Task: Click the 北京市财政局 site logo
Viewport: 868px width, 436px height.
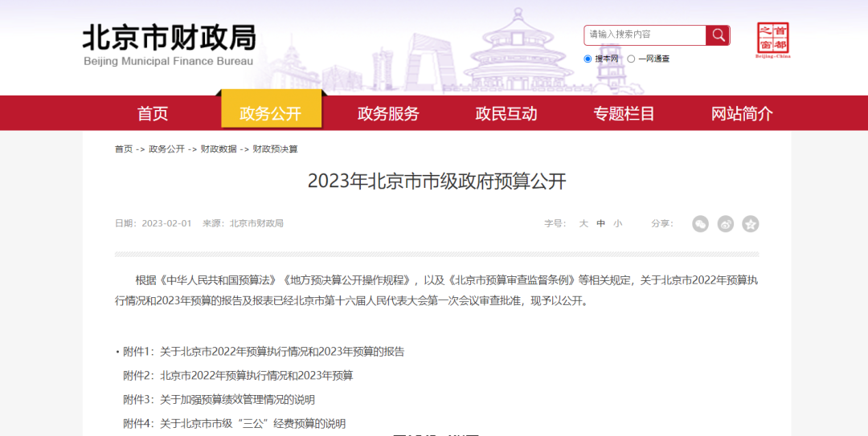Action: [169, 39]
